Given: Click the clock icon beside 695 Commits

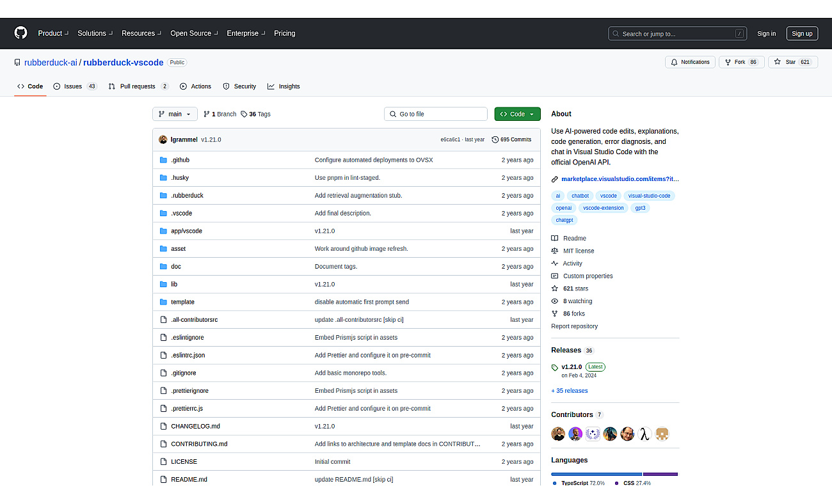Looking at the screenshot, I should point(495,139).
